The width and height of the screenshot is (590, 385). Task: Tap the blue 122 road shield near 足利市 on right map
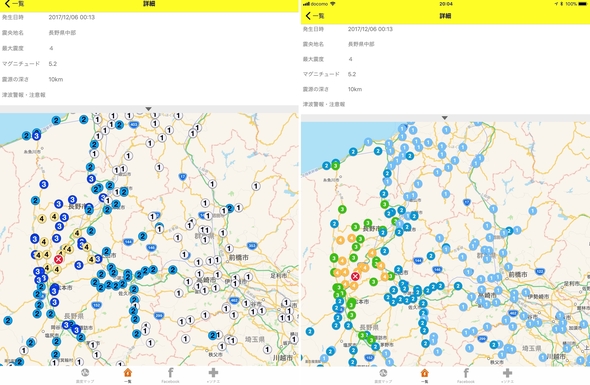pos(540,271)
